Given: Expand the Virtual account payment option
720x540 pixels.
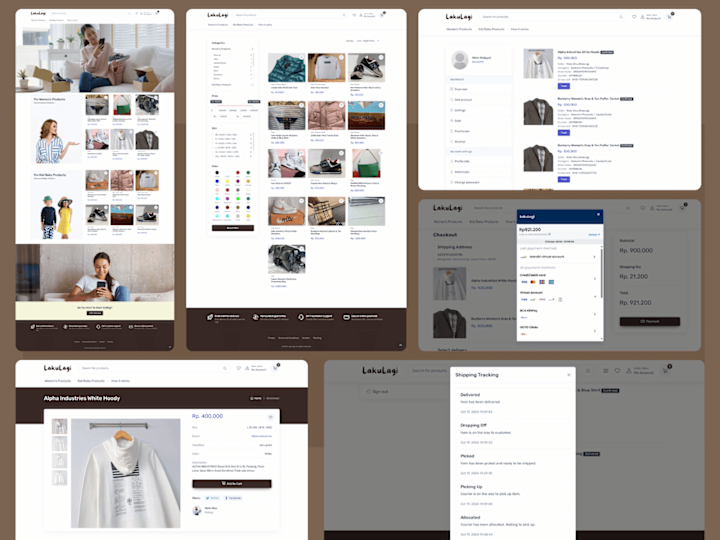Looking at the screenshot, I should click(x=559, y=296).
